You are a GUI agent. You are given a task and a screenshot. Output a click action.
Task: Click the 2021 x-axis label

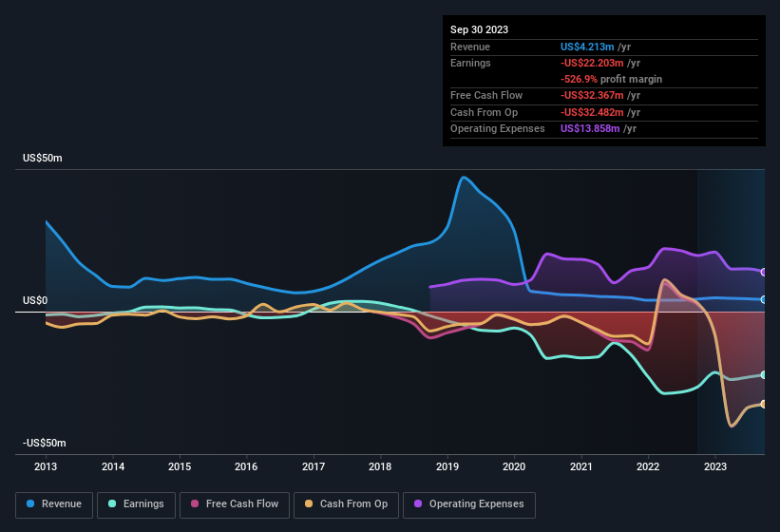click(581, 466)
